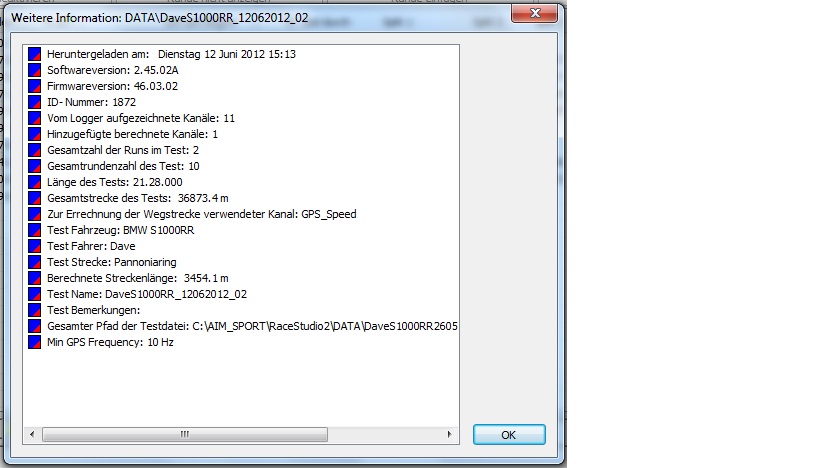Viewport: 819px width, 468px height.
Task: Click the horizontal scrollbar right arrow
Action: [450, 435]
